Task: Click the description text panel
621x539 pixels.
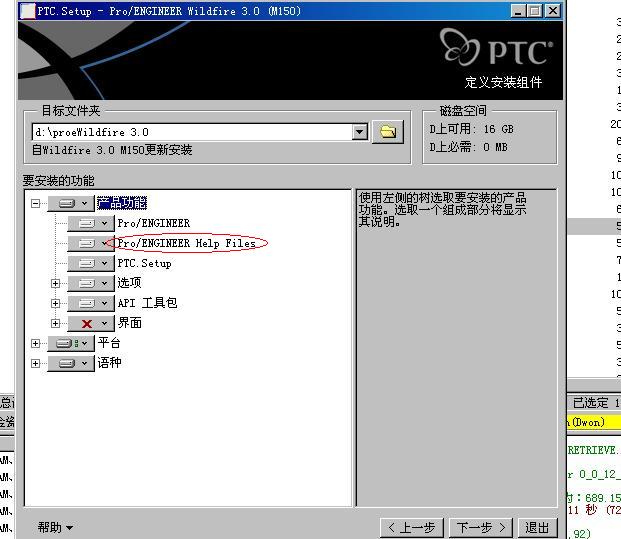Action: tap(457, 347)
